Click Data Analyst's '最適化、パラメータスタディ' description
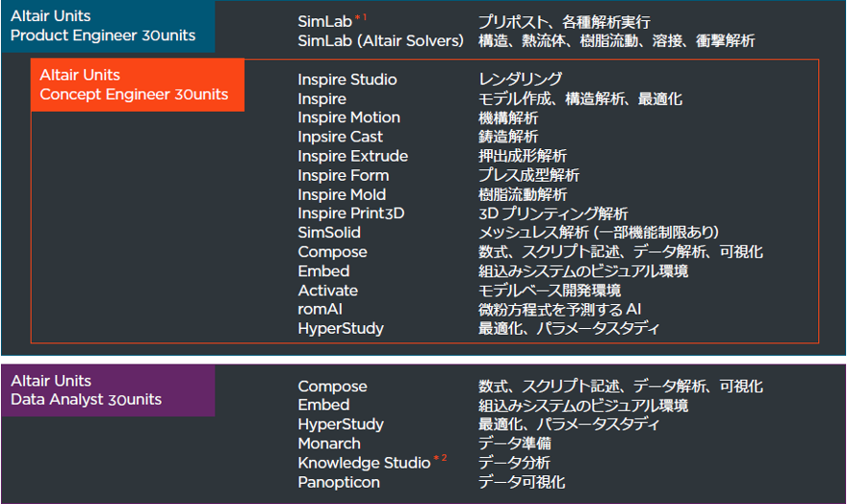847x504 pixels. [x=568, y=424]
